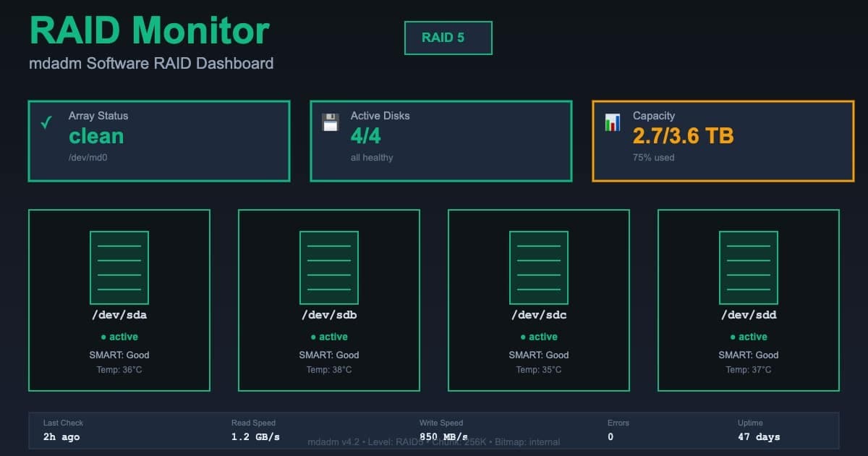Click the bar chart icon in Capacity card
868x456 pixels.
click(x=611, y=121)
